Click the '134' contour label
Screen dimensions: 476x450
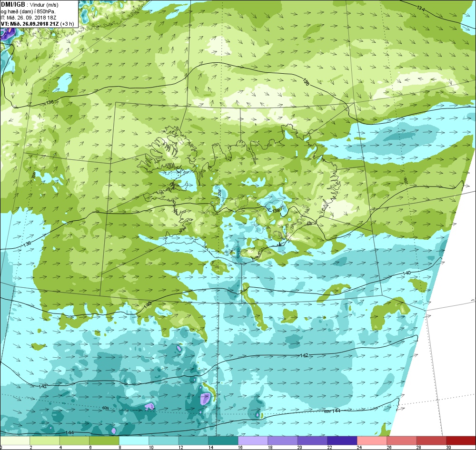[x=421, y=9]
